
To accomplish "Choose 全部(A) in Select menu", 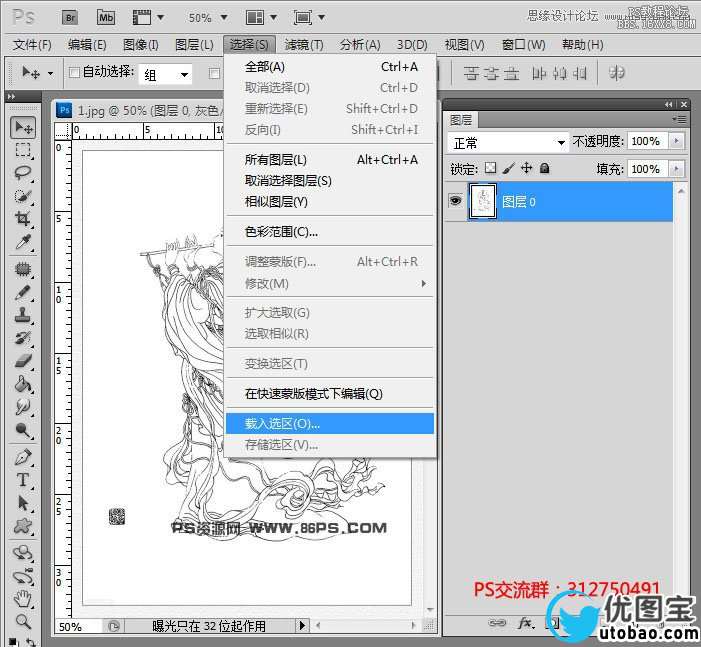I will (330, 67).
